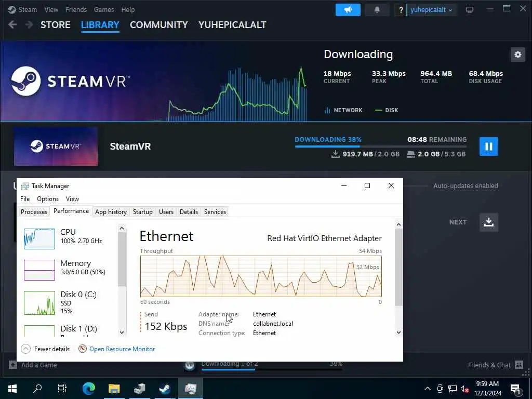Open Task Manager View menu
Image resolution: width=532 pixels, height=399 pixels.
(x=72, y=199)
